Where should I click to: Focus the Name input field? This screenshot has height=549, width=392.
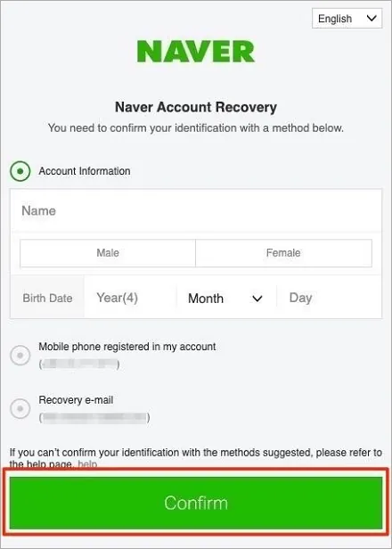pos(196,210)
